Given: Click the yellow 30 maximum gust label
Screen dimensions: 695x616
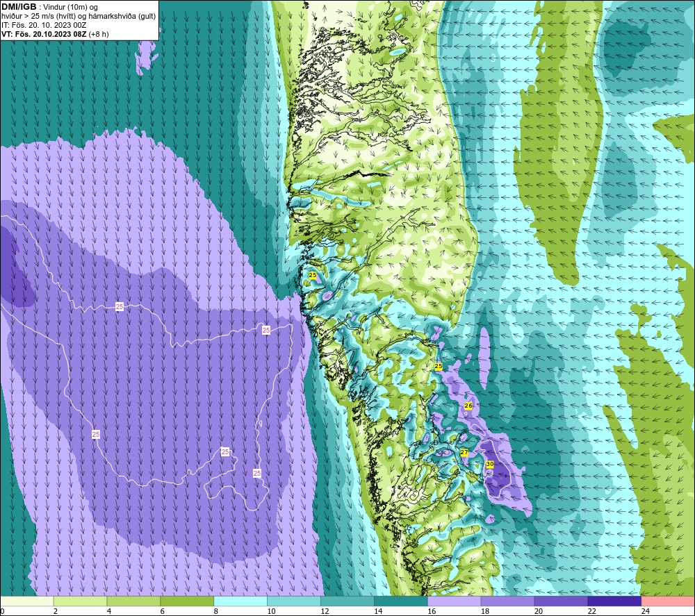Looking at the screenshot, I should [490, 464].
